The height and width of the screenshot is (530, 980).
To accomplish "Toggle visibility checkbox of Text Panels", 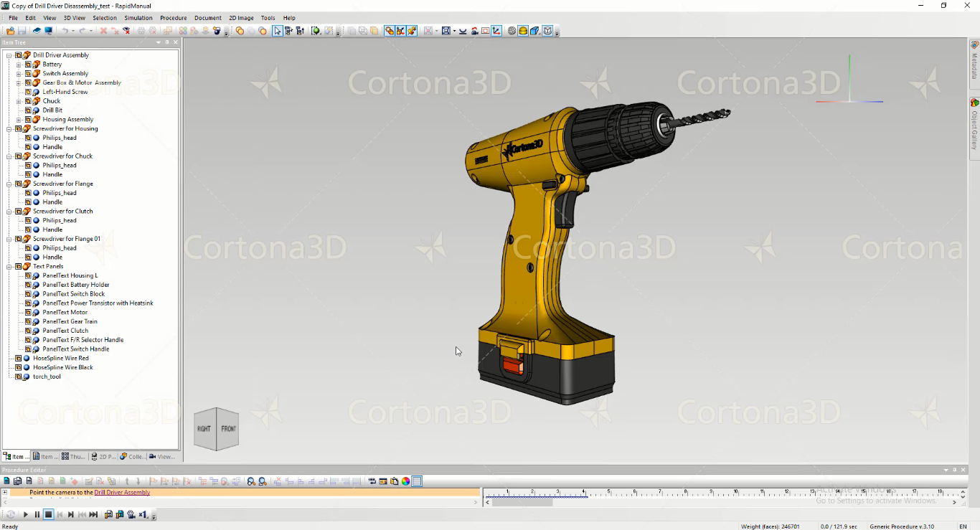I will pos(19,266).
